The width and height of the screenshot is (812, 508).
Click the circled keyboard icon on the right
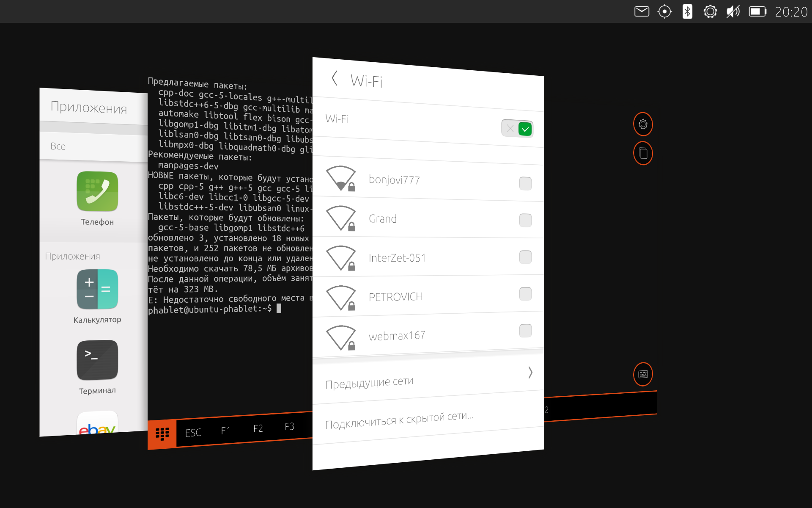643,374
